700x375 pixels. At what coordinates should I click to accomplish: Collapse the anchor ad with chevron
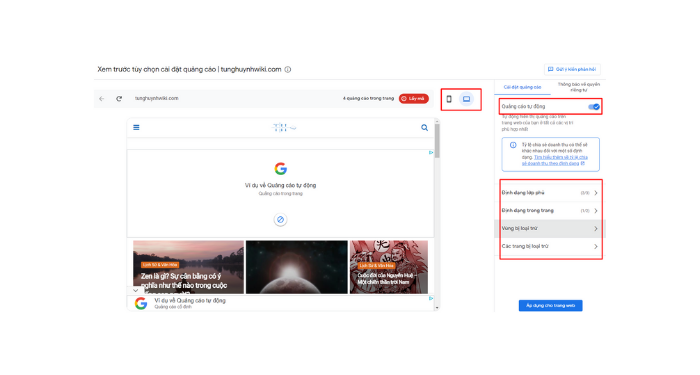tap(135, 290)
